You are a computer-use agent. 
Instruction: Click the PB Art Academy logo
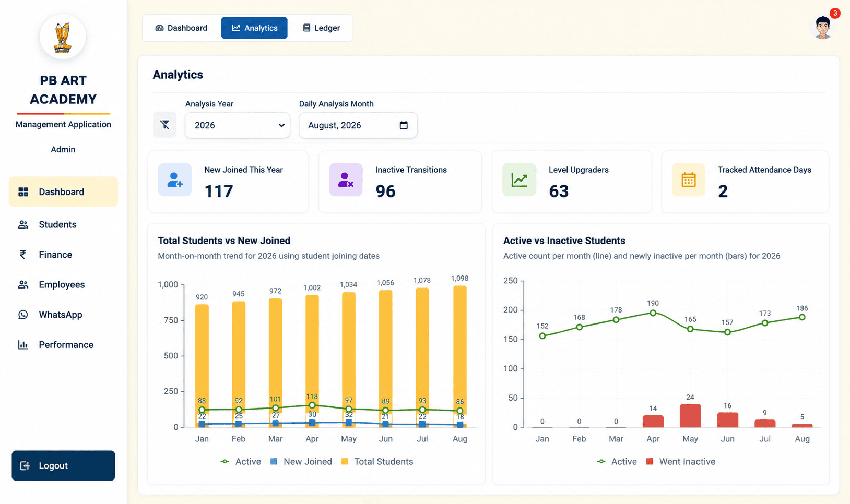tap(63, 37)
